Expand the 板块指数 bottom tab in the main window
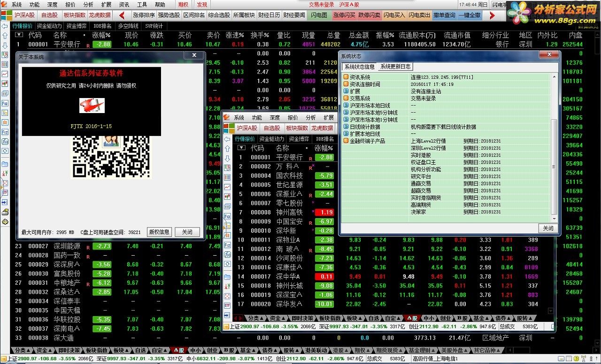This screenshot has width=601, height=364. [97, 350]
